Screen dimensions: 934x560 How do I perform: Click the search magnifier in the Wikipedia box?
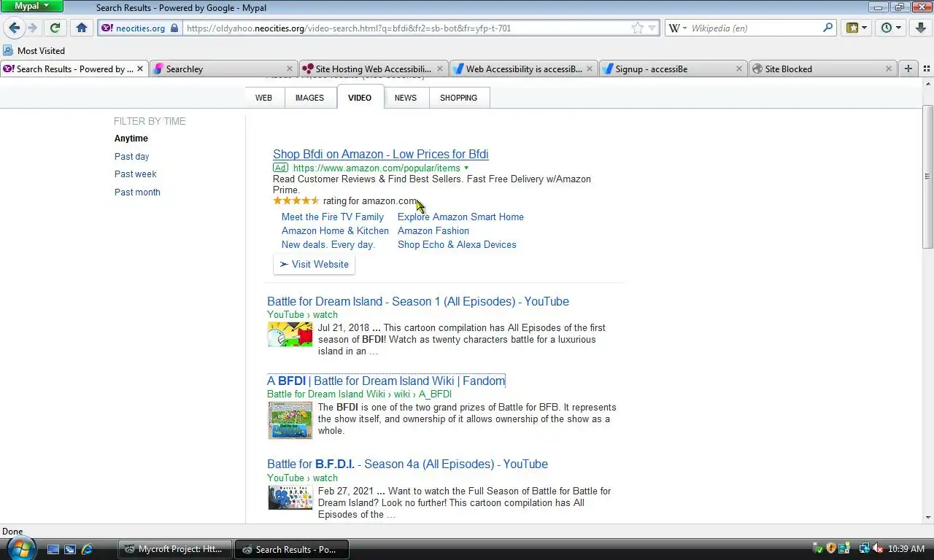click(x=827, y=28)
